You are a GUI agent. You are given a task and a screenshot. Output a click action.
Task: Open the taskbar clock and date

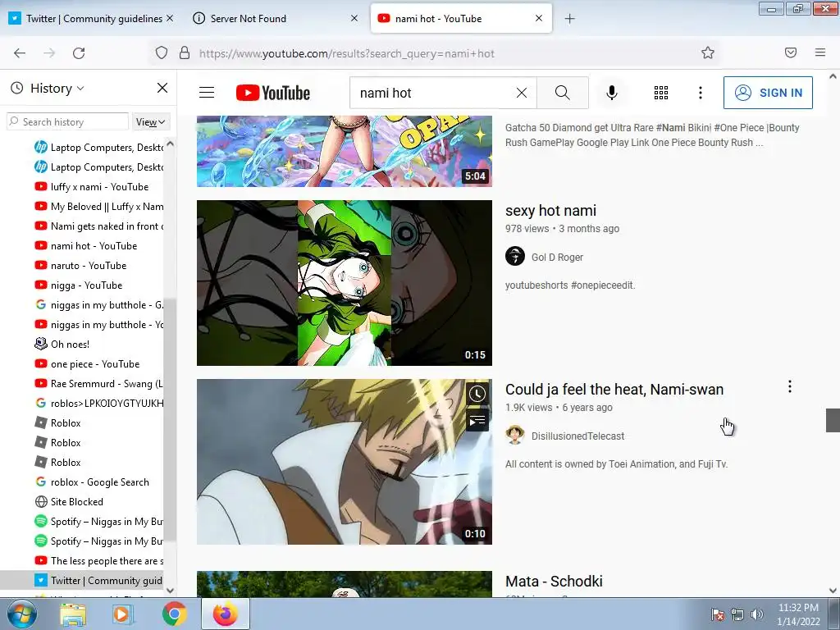798,614
